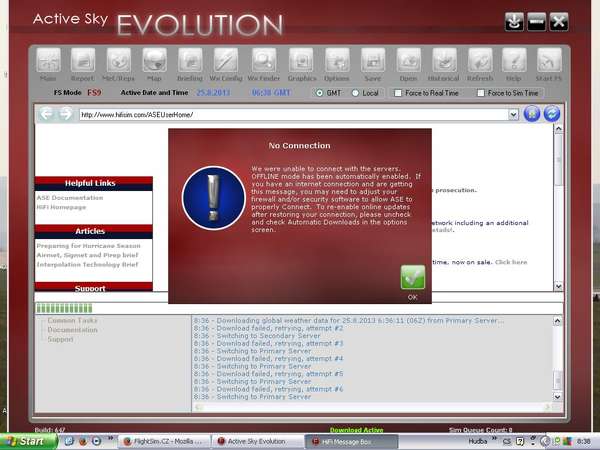The height and width of the screenshot is (450, 600).
Task: Click the Open toolbar icon
Action: [408, 60]
